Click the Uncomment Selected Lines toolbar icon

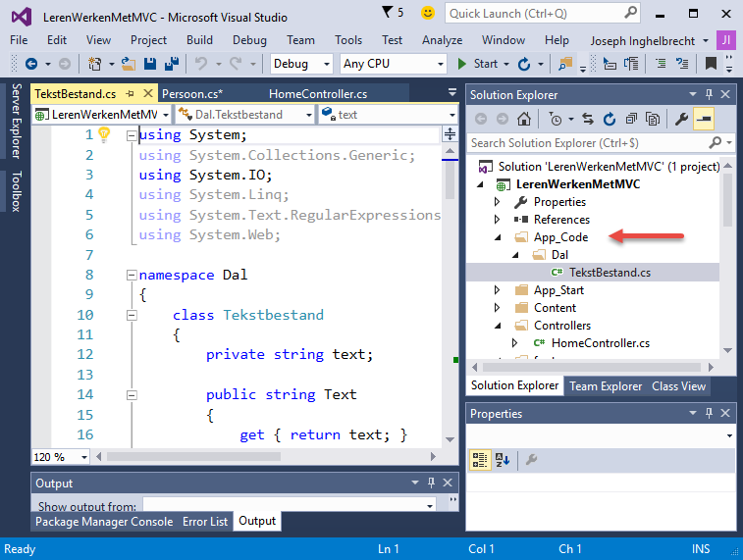pos(682,64)
